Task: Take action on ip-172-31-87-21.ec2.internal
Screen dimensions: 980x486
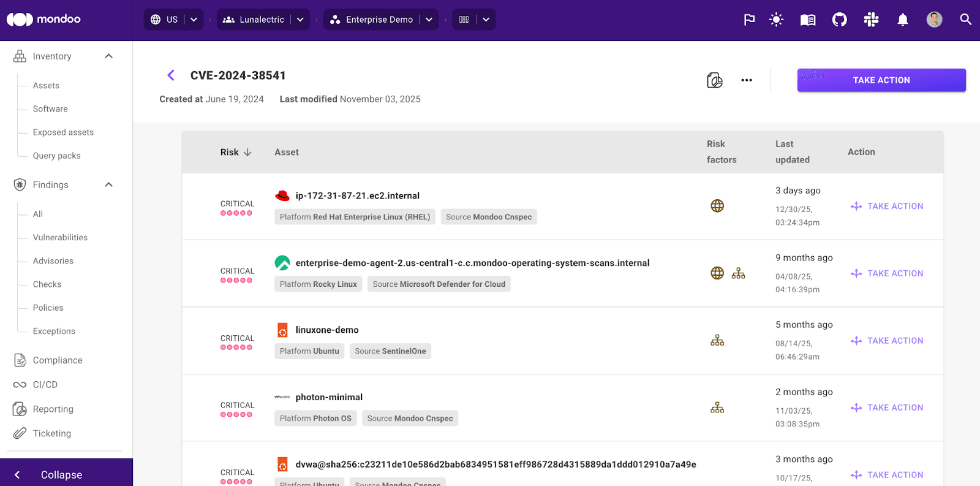Action: click(x=887, y=207)
